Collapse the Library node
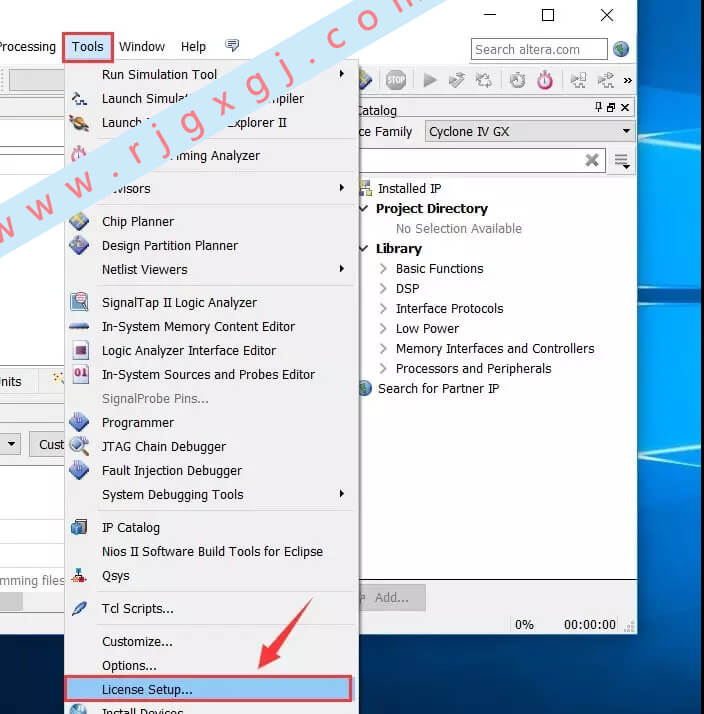The image size is (704, 714). [x=364, y=249]
